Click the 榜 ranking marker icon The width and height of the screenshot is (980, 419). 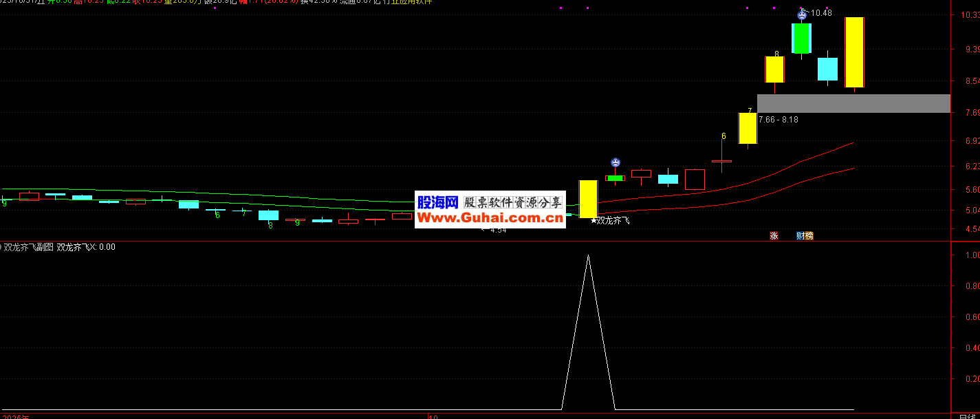point(809,236)
